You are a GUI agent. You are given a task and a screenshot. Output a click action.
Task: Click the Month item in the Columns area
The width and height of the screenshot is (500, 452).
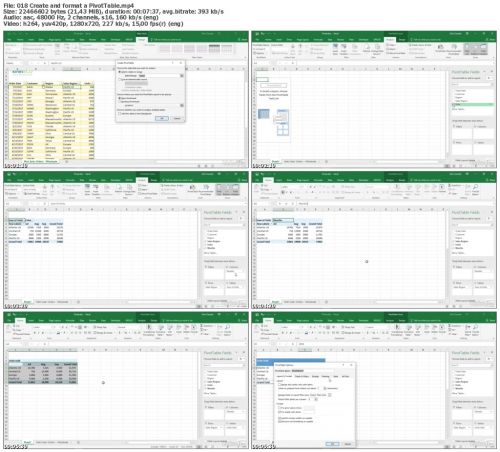click(x=234, y=271)
